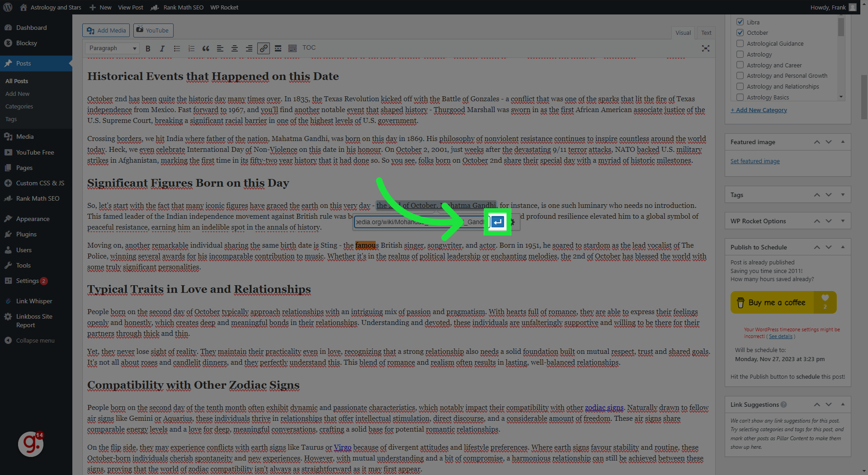Check Astrology and Relationships category
The height and width of the screenshot is (475, 868).
[x=740, y=86]
